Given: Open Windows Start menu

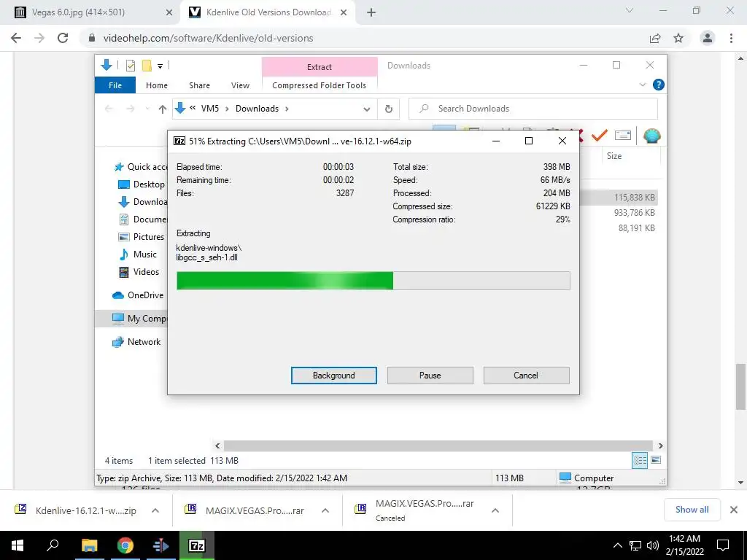Looking at the screenshot, I should click(x=18, y=545).
